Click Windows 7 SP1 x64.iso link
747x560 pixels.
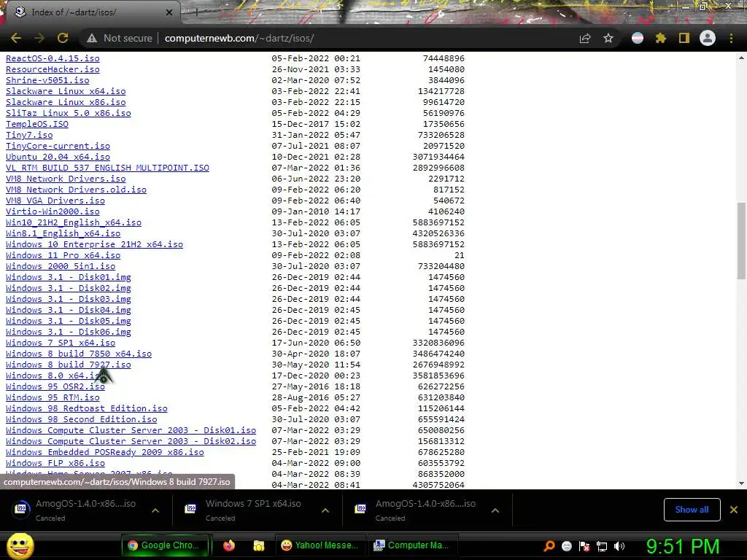point(61,343)
